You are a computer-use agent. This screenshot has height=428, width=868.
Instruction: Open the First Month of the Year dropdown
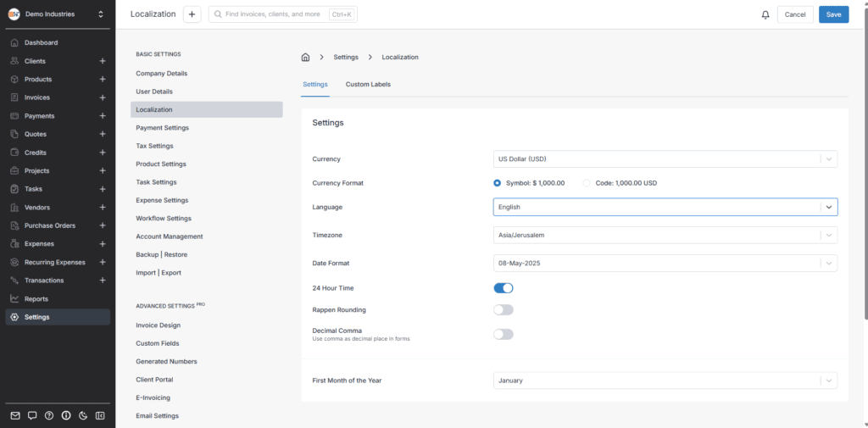tap(665, 381)
